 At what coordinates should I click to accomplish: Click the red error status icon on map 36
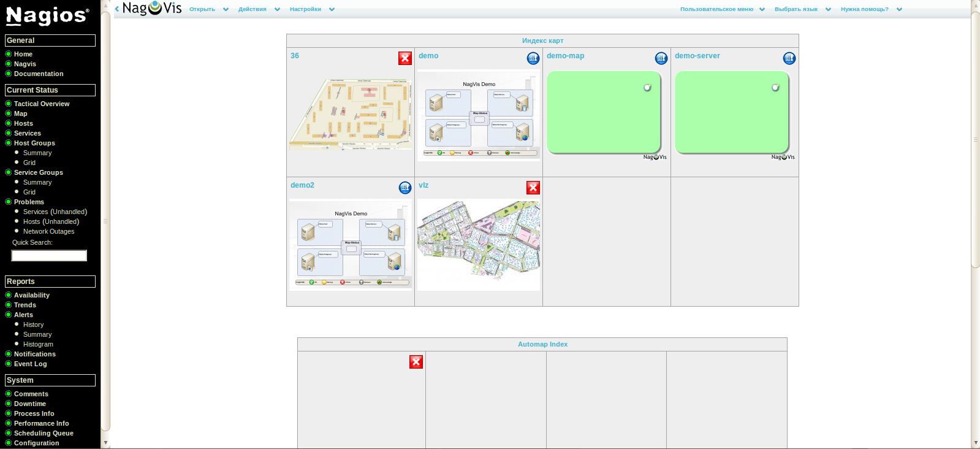tap(405, 58)
